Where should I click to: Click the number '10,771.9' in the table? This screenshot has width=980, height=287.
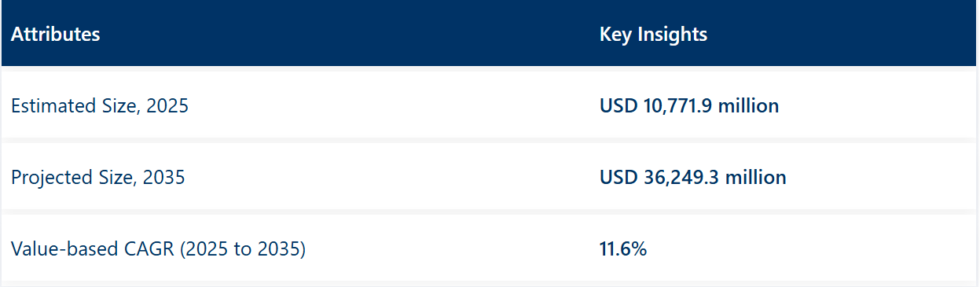677,105
